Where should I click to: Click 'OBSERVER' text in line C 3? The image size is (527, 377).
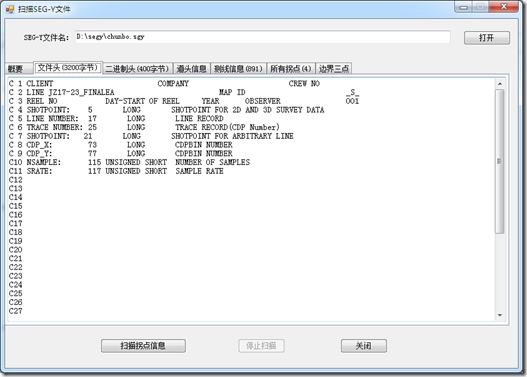262,101
